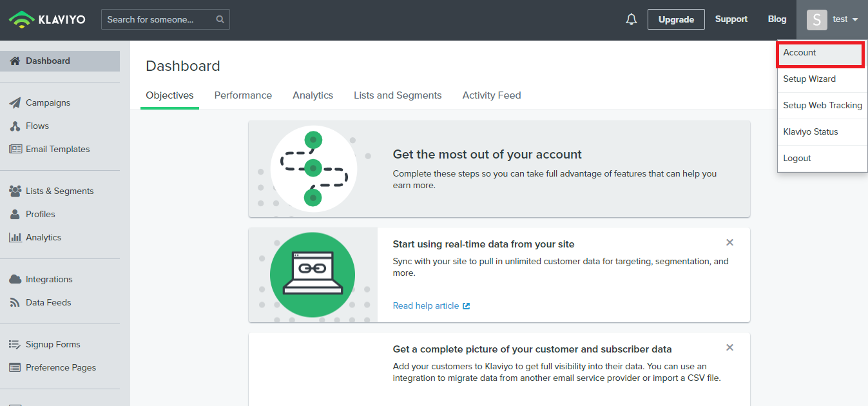This screenshot has width=868, height=406.
Task: Click the flow path illustration in the top card
Action: point(313,169)
